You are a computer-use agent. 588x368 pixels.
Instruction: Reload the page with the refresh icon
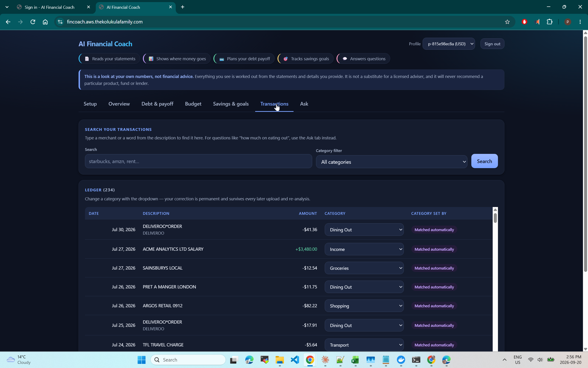click(x=33, y=22)
